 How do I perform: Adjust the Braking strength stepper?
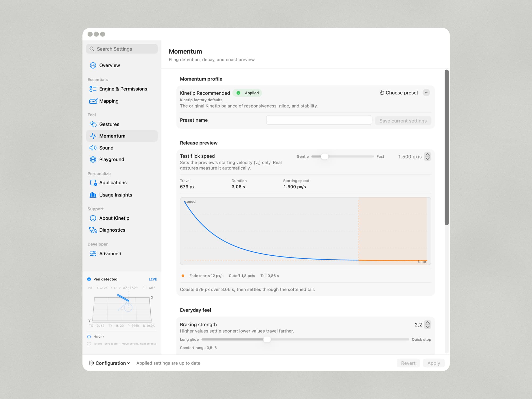(x=427, y=325)
